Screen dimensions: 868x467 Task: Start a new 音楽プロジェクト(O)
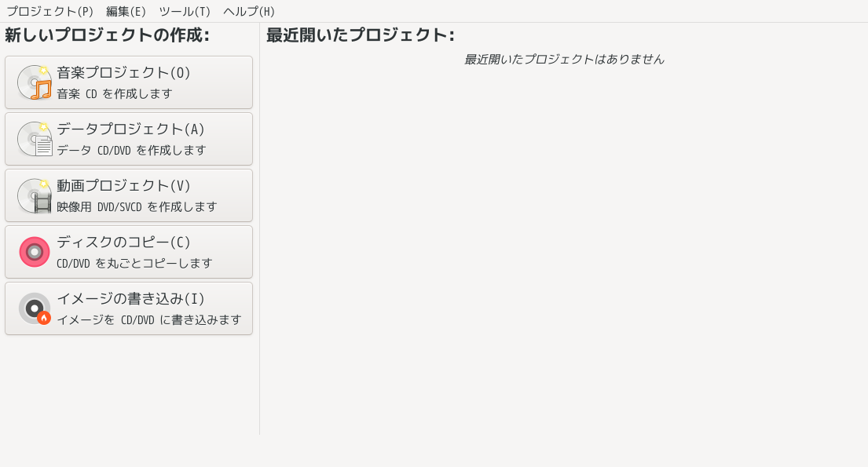[129, 82]
